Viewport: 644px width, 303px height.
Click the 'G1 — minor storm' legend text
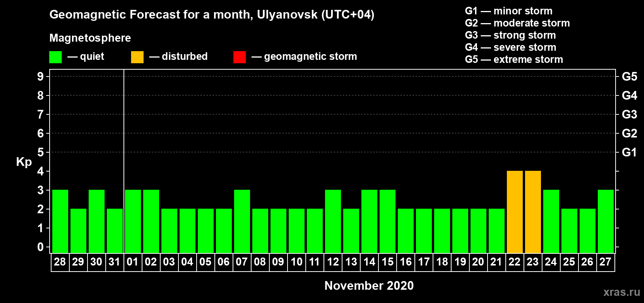tap(509, 11)
